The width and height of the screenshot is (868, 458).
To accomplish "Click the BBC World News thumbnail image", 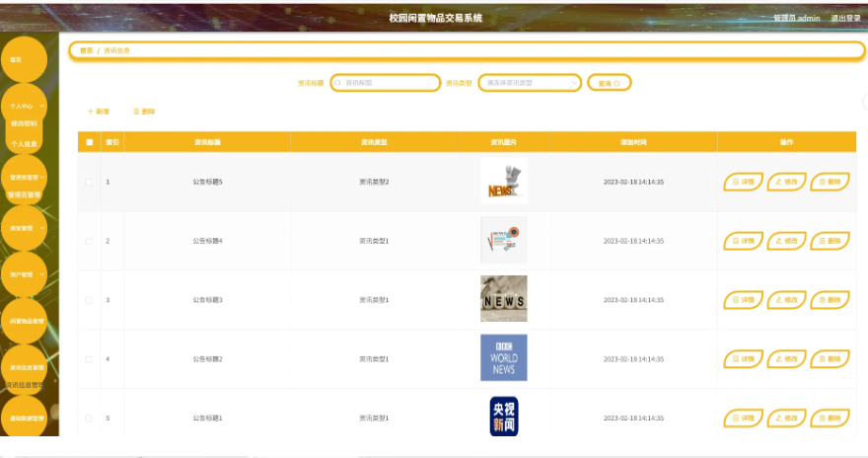I will (x=503, y=358).
